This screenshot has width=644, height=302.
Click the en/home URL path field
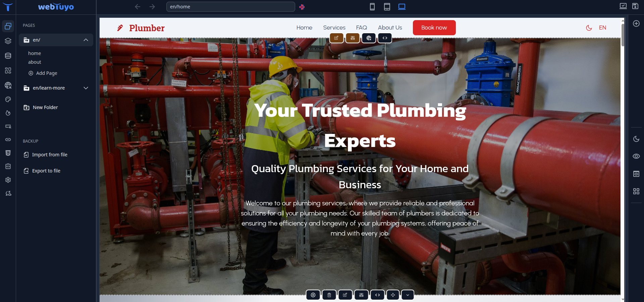point(230,7)
